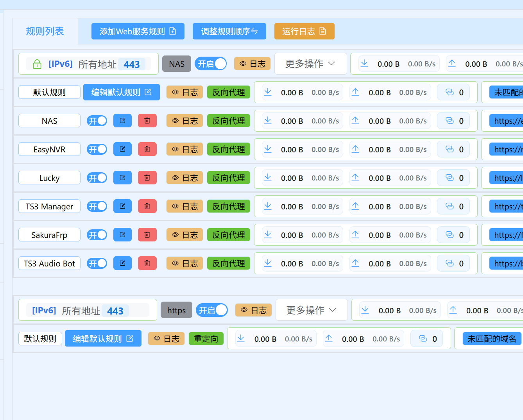
Task: Open 日志 for the NAS group header
Action: pos(253,64)
